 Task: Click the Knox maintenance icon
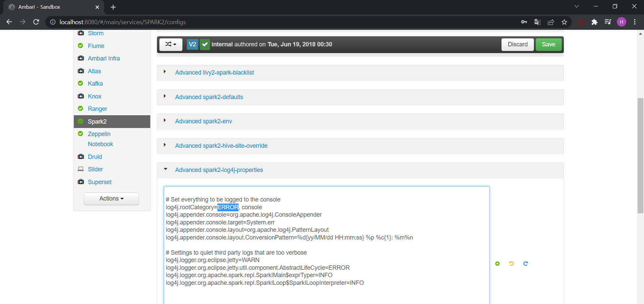[x=81, y=96]
